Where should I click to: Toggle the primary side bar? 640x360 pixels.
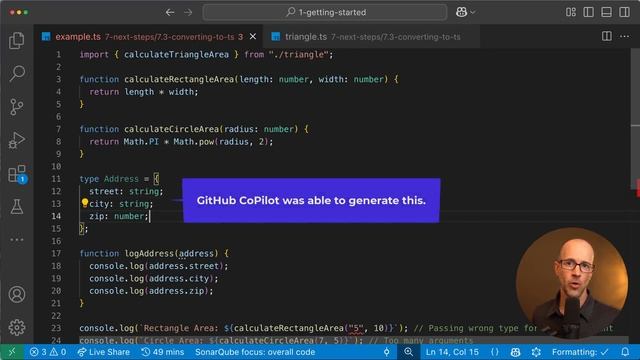point(589,12)
